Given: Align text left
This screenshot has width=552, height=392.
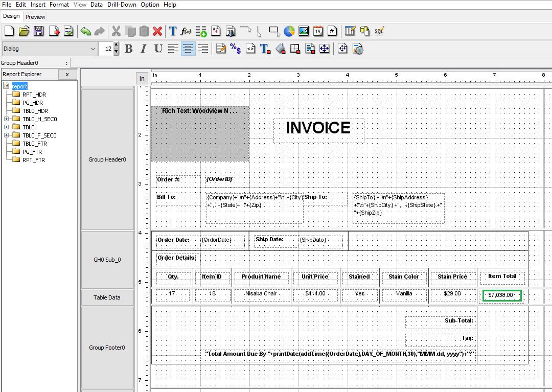Looking at the screenshot, I should pos(173,49).
